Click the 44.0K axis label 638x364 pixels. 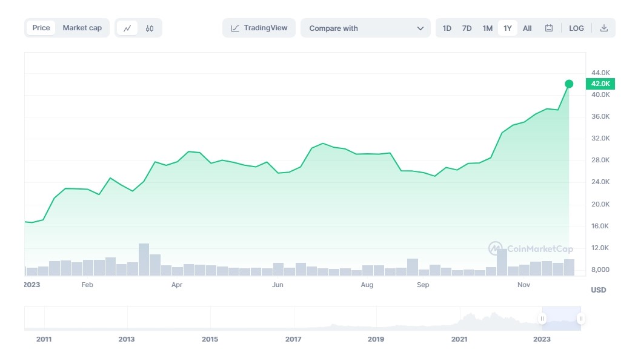click(x=600, y=73)
